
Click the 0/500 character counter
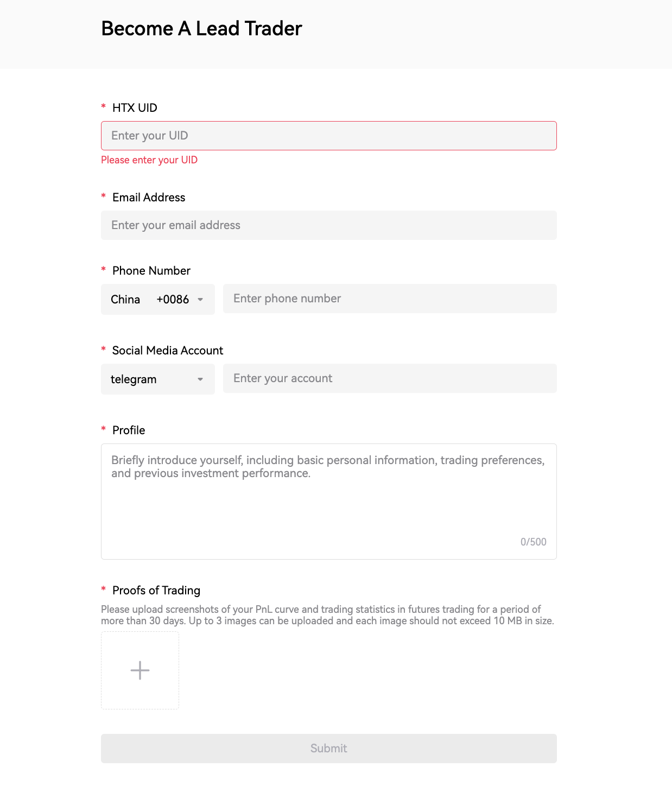pos(533,542)
